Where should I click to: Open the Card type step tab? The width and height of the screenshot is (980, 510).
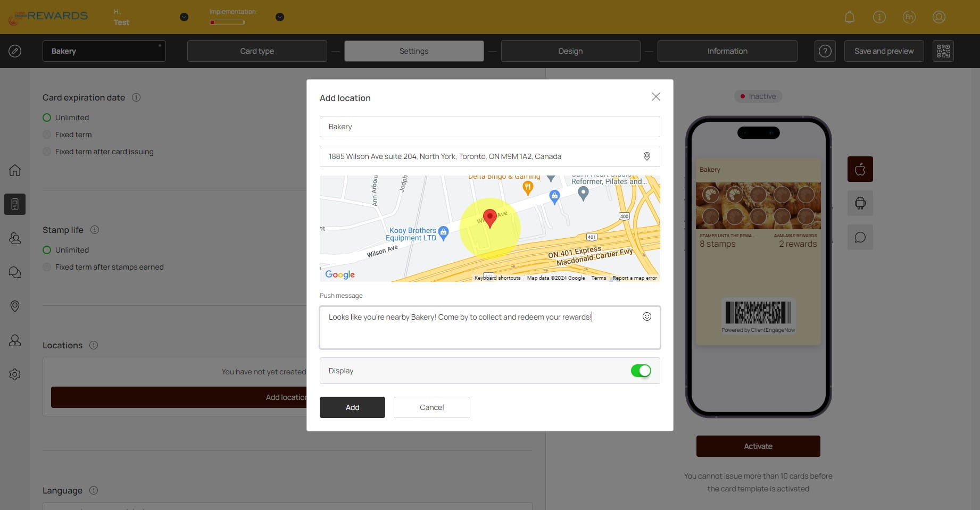tap(257, 51)
